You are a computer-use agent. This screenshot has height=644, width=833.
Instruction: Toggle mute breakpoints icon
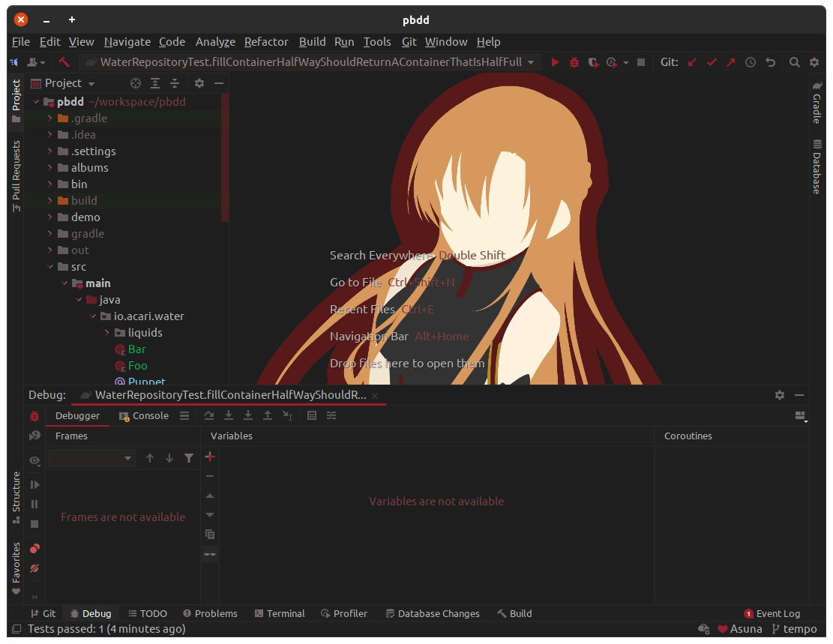pos(34,568)
